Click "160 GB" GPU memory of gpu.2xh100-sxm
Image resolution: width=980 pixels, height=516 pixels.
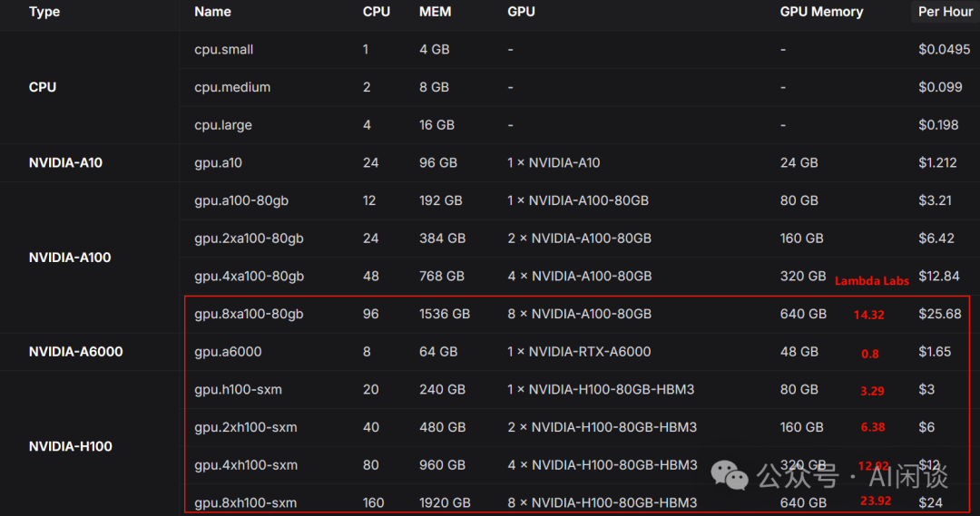coord(801,427)
